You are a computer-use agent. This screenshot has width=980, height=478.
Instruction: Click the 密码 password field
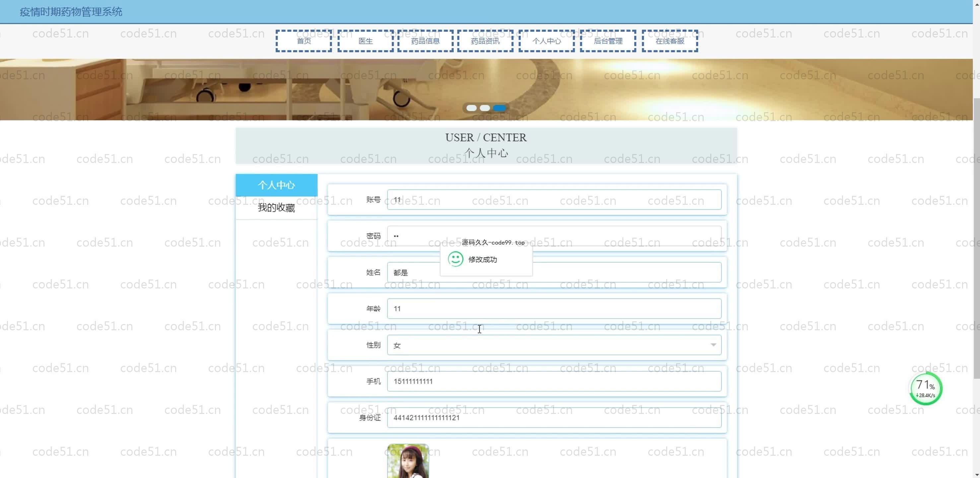coord(554,236)
